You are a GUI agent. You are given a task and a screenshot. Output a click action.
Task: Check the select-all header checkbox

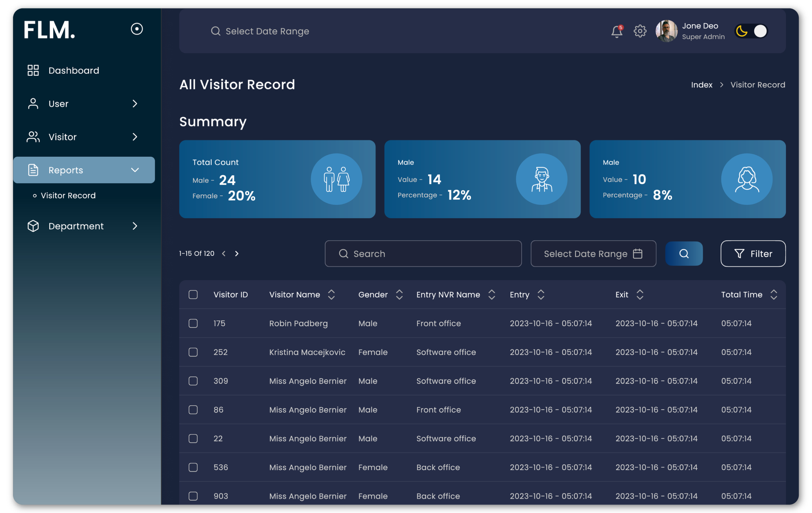[193, 294]
